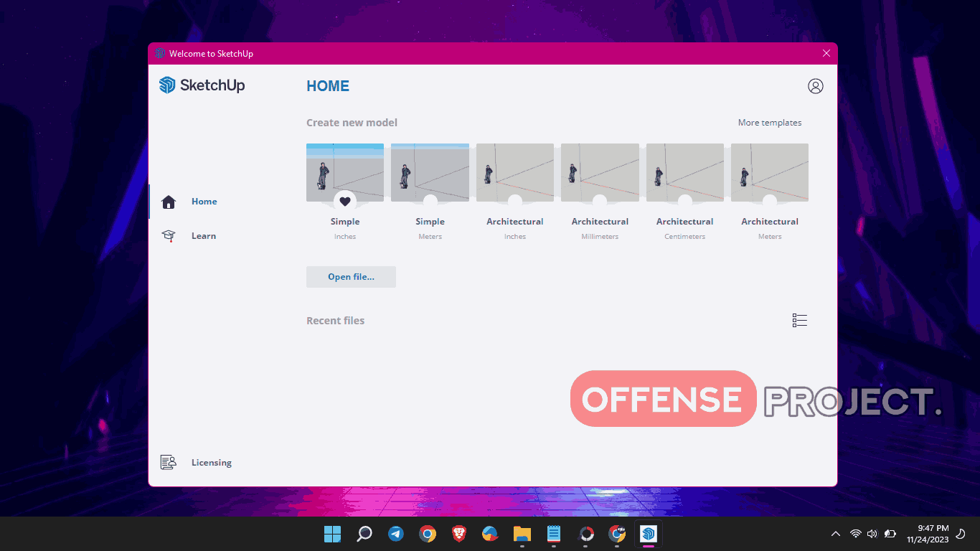This screenshot has width=980, height=551.
Task: Click the "Recent files" heading
Action: pyautogui.click(x=335, y=321)
